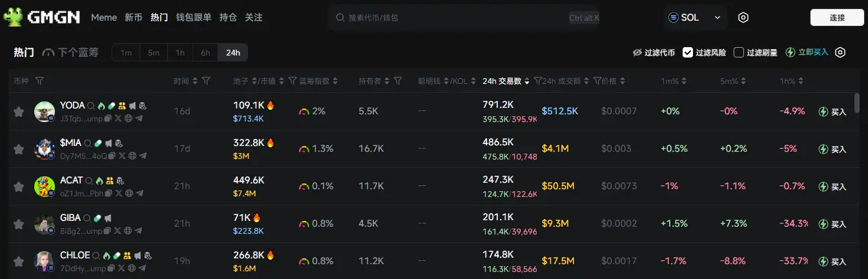Screen dimensions: 868x279
Task: Open the Meme nav item
Action: point(104,17)
